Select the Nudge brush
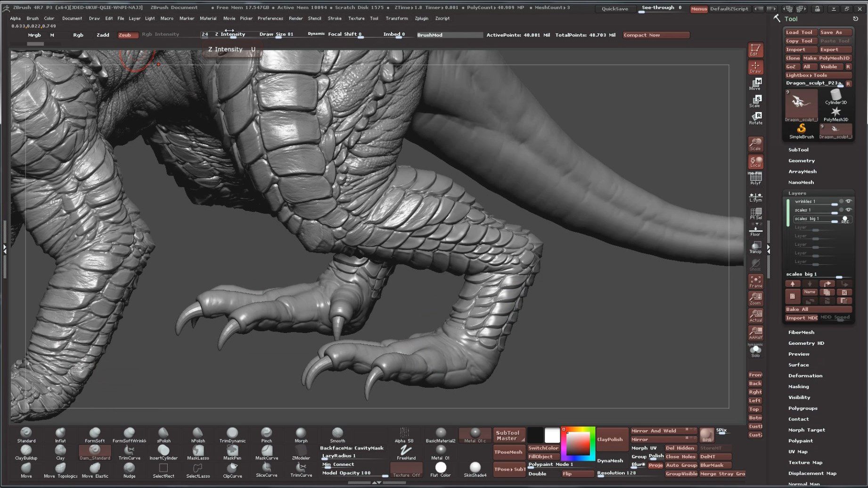 coord(129,470)
